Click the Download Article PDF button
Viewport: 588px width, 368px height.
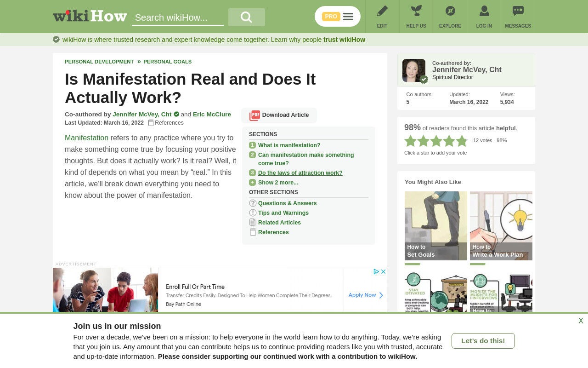[x=279, y=115]
